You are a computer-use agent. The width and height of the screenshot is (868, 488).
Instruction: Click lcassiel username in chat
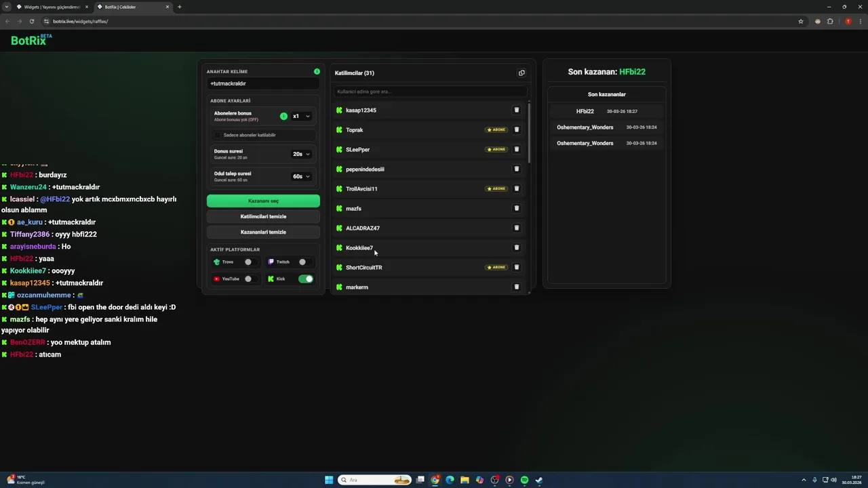tap(22, 199)
